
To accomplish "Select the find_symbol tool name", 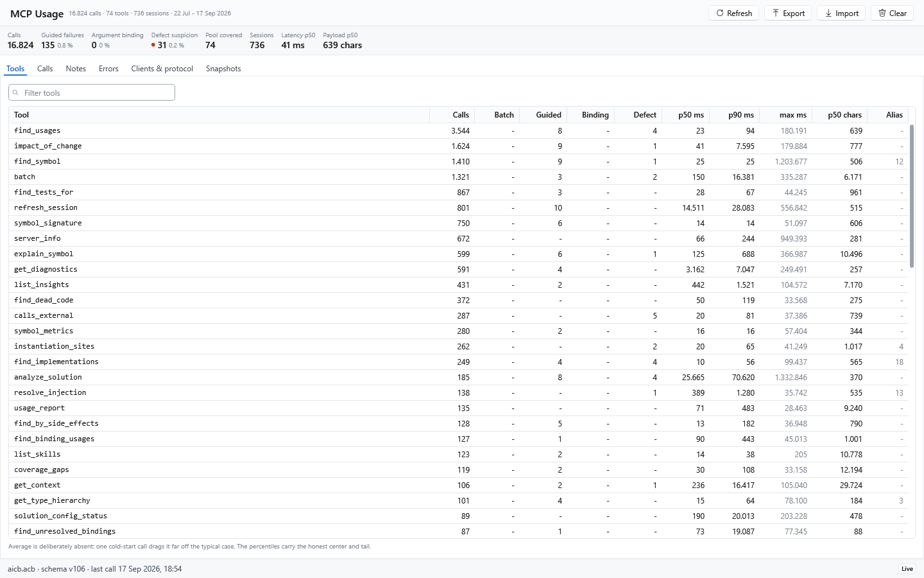I will click(x=37, y=161).
